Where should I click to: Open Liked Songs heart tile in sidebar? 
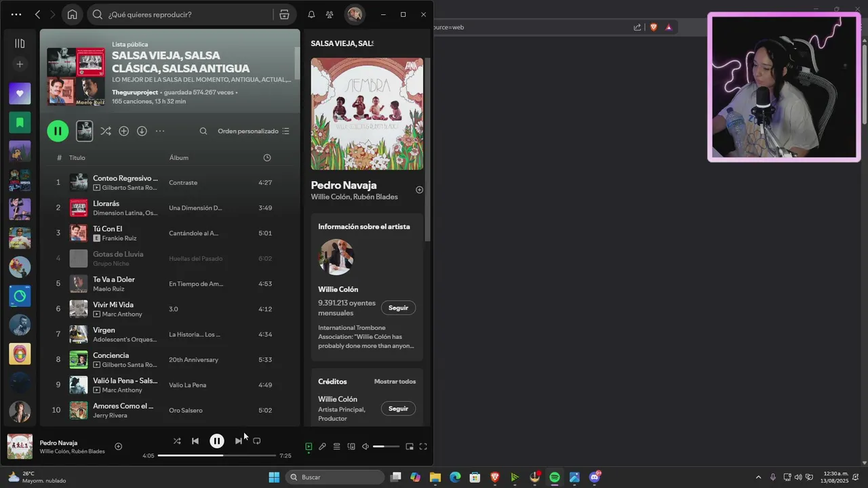[20, 94]
